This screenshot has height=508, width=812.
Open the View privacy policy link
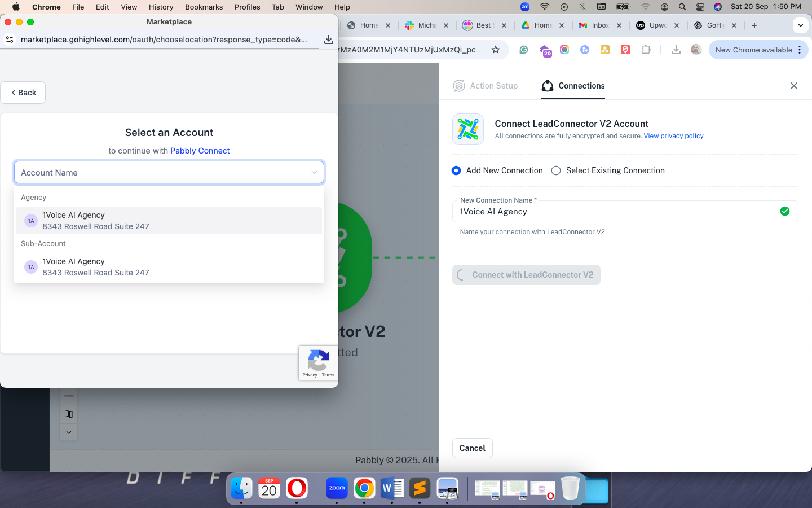(x=674, y=136)
